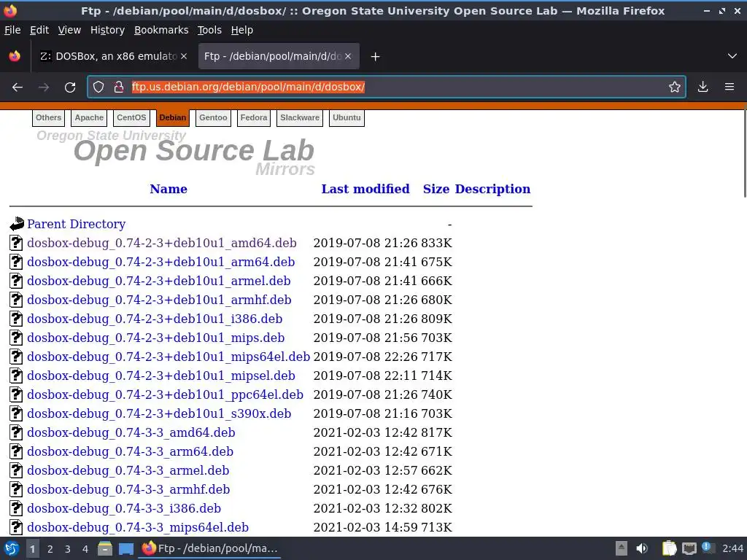Sort listing by Last modified column

[x=365, y=189]
